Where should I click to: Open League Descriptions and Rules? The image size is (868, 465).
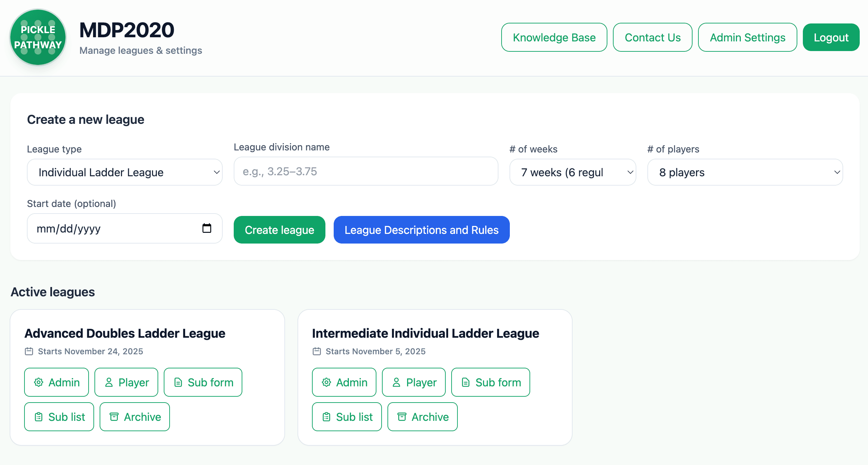[x=421, y=230]
